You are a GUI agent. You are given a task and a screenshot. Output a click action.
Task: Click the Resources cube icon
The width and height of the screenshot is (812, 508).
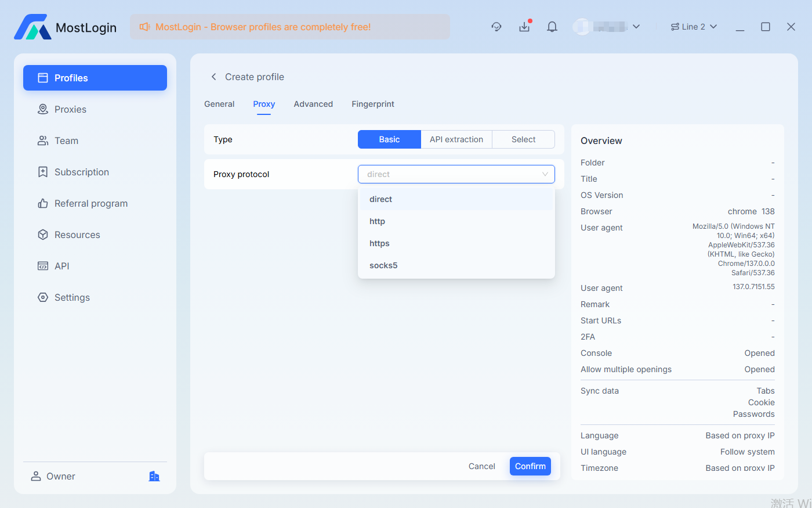(43, 235)
